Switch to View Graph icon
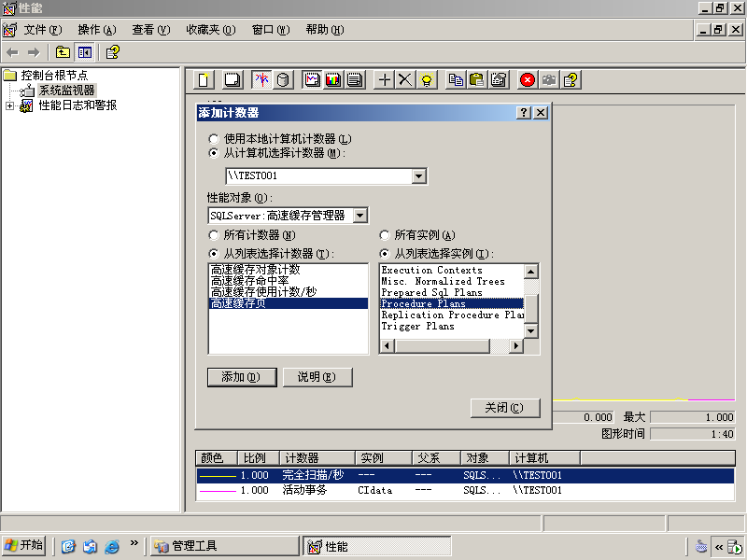Viewport: 747px width, 560px height. [x=313, y=80]
